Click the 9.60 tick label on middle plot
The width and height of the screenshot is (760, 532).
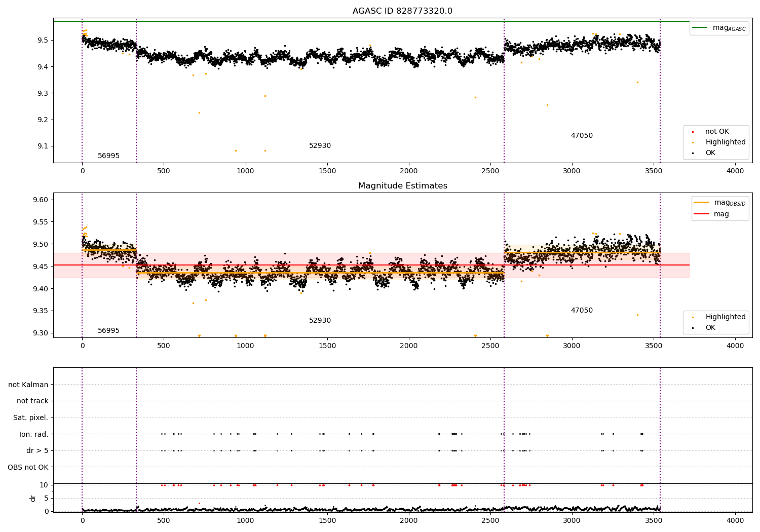[41, 200]
